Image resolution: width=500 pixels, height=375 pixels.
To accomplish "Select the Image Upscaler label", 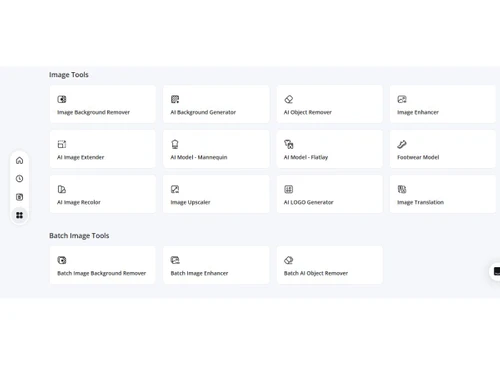I will pyautogui.click(x=190, y=202).
